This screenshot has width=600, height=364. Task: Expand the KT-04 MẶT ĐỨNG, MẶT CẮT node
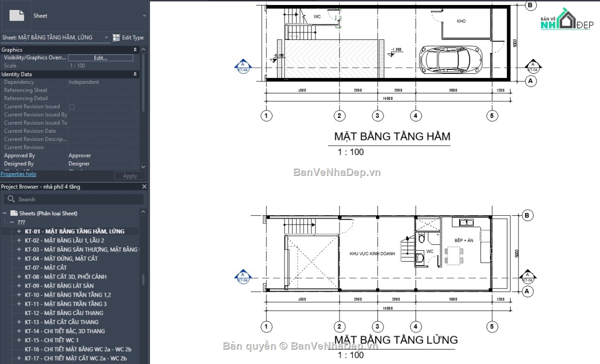(19, 259)
